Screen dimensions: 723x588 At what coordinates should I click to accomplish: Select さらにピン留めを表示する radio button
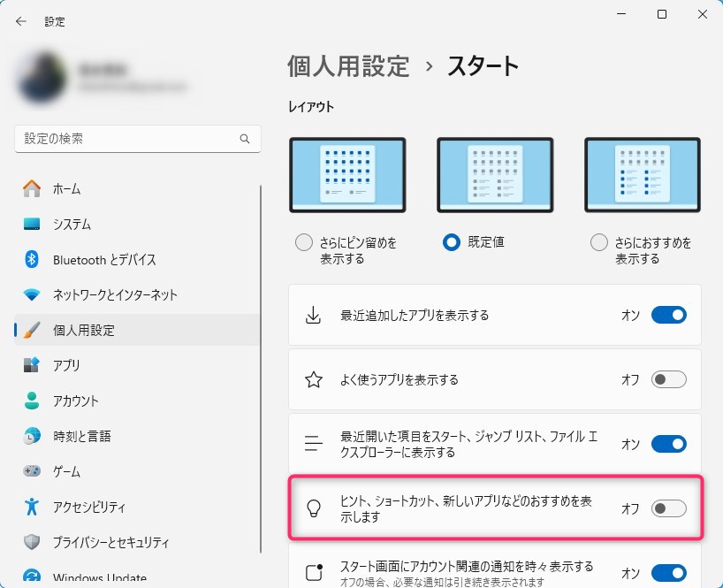coord(303,242)
